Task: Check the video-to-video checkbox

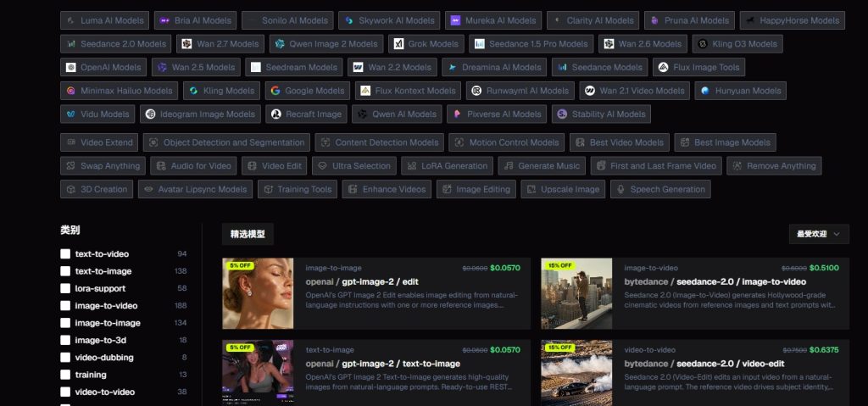Action: click(65, 392)
